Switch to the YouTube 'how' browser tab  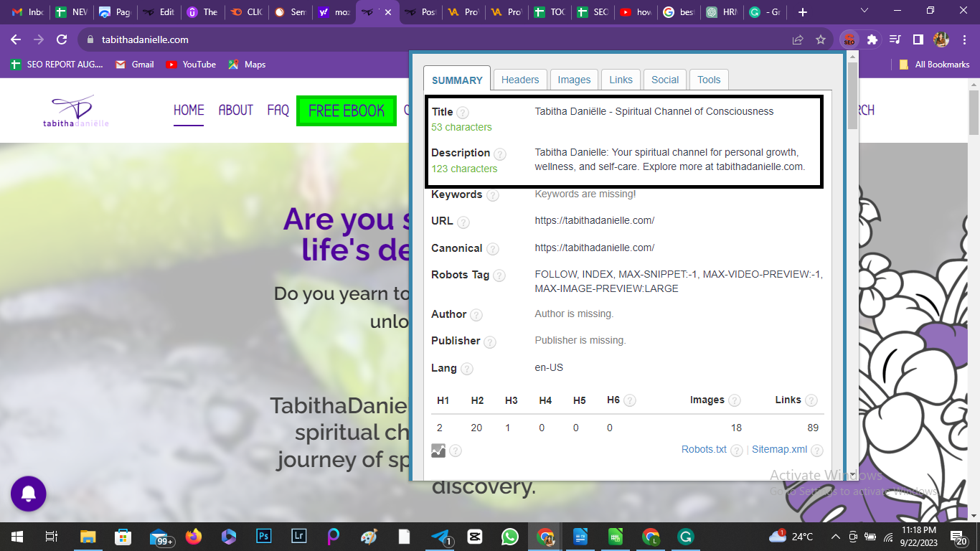point(634,12)
